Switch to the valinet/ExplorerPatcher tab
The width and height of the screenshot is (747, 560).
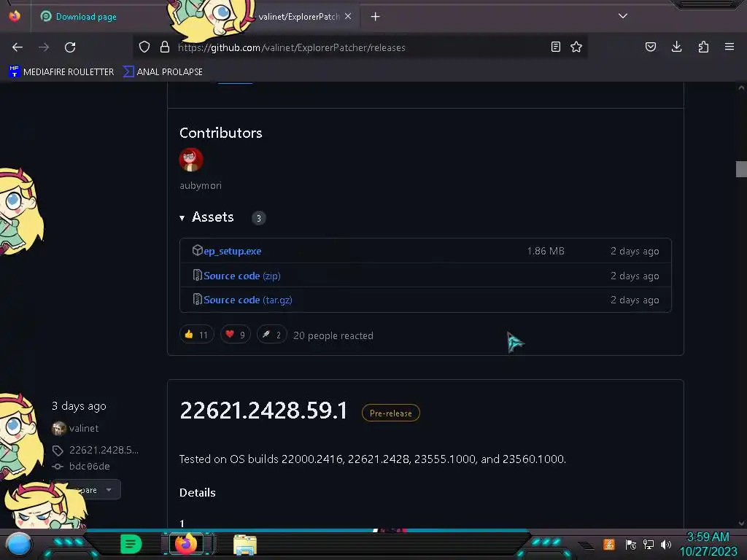(298, 17)
